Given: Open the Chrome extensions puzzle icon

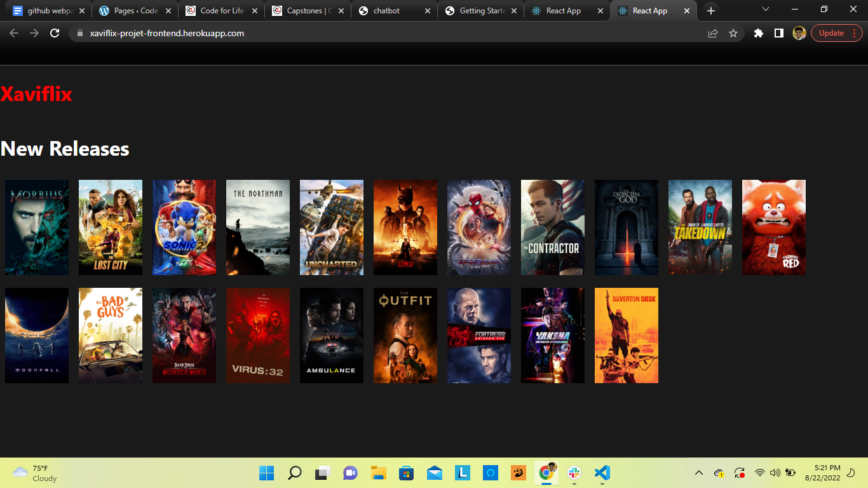Looking at the screenshot, I should coord(759,33).
